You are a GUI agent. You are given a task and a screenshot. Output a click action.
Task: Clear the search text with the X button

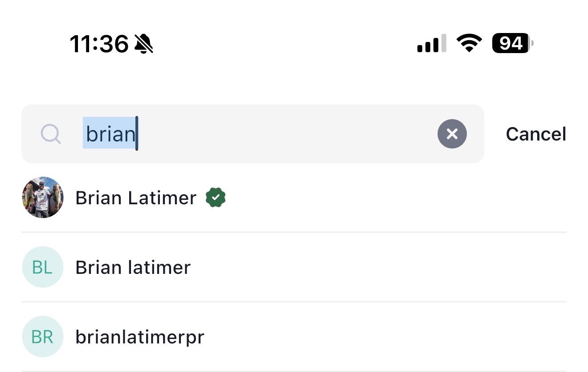tap(452, 134)
